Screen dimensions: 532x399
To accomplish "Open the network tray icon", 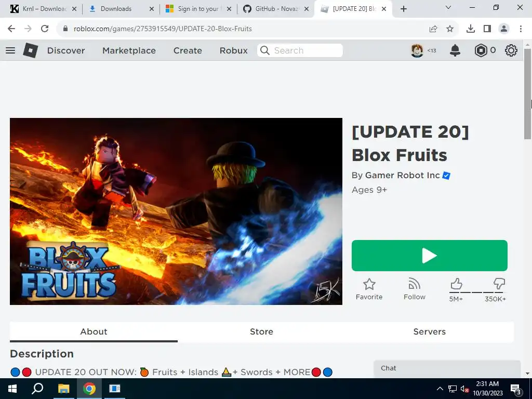I will pyautogui.click(x=453, y=389).
